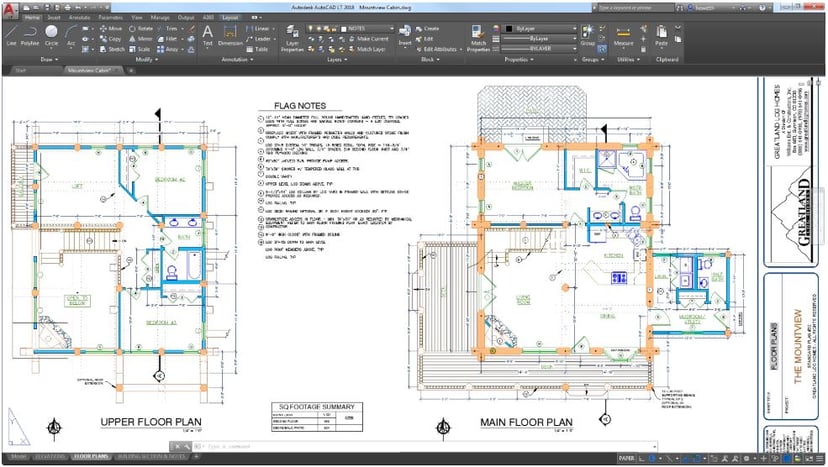The image size is (828, 467).
Task: Choose the Mirror command
Action: pyautogui.click(x=140, y=39)
